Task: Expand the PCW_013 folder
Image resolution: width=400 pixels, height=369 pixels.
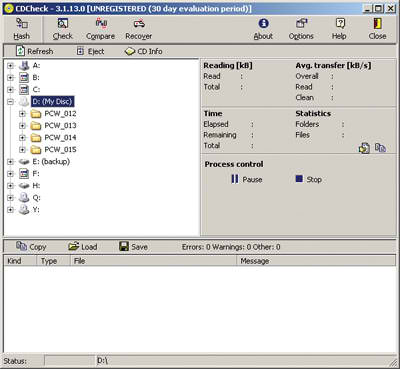Action: pos(22,126)
